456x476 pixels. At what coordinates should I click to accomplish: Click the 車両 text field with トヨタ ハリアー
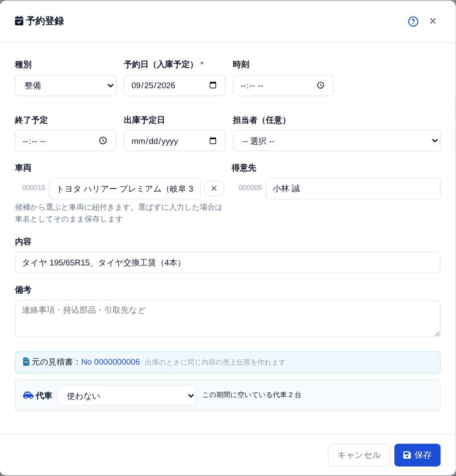click(125, 189)
